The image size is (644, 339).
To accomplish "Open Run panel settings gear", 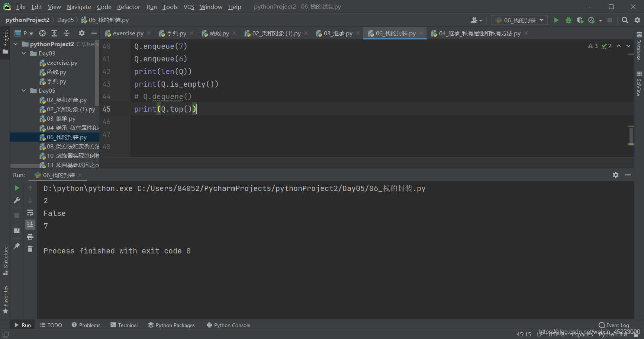I will (x=616, y=175).
